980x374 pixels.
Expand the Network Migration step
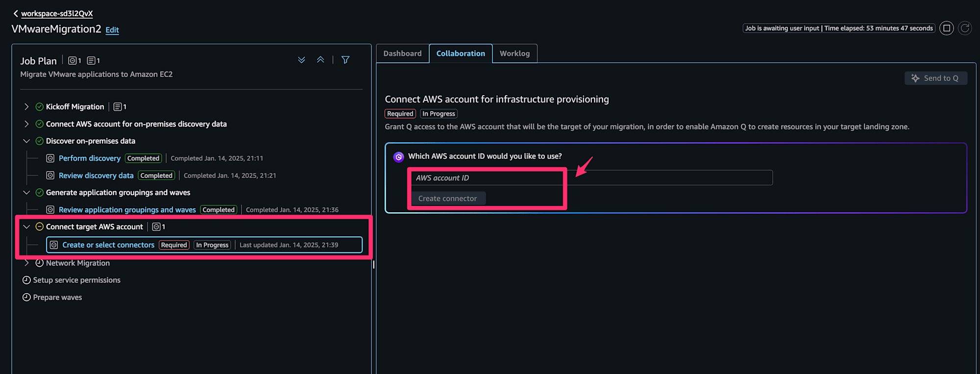pos(26,263)
